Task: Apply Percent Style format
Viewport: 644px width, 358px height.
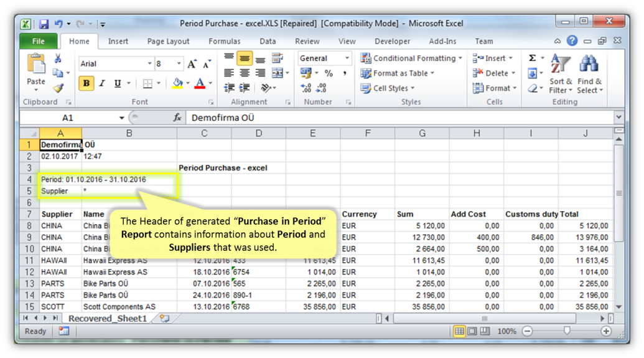Action: pos(329,73)
